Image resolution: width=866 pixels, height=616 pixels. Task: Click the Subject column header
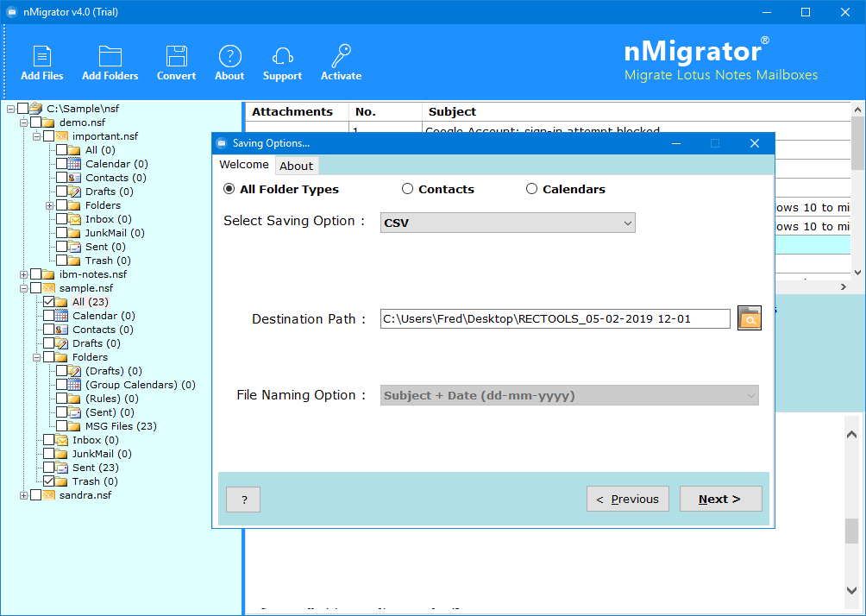pyautogui.click(x=637, y=111)
